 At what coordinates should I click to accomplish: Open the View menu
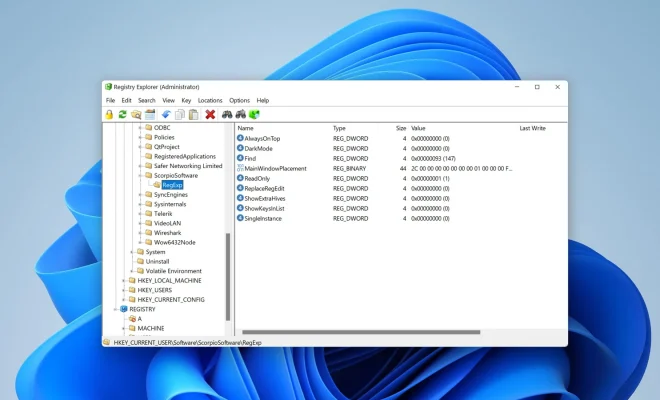tap(168, 100)
